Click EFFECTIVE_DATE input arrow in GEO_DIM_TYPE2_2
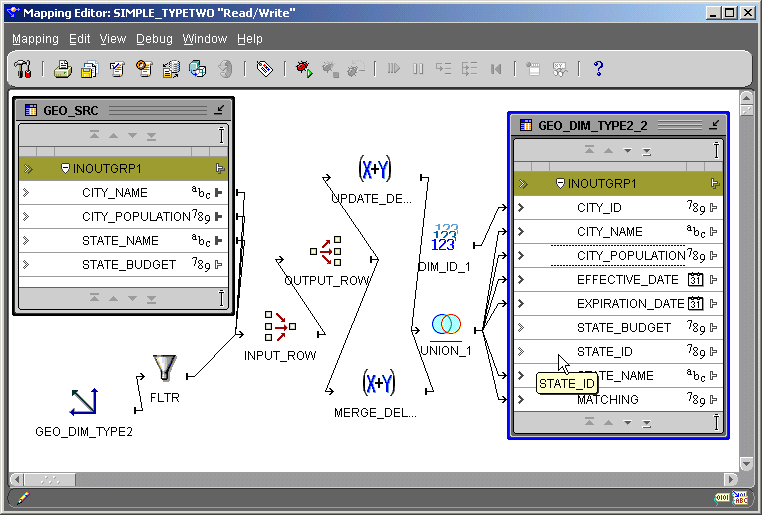The height and width of the screenshot is (515, 762). (521, 280)
